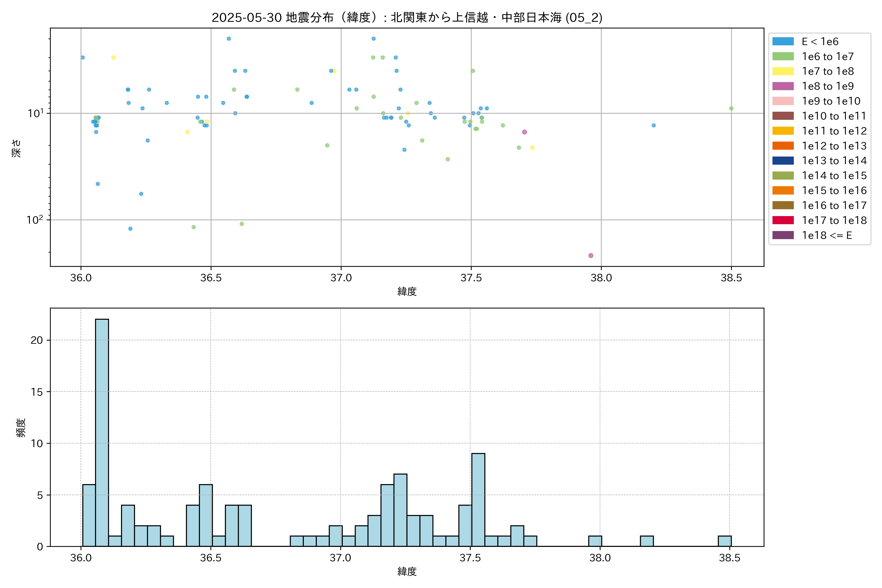Click the 緯度 x-axis label under the histogram
The image size is (882, 588).
[x=407, y=572]
